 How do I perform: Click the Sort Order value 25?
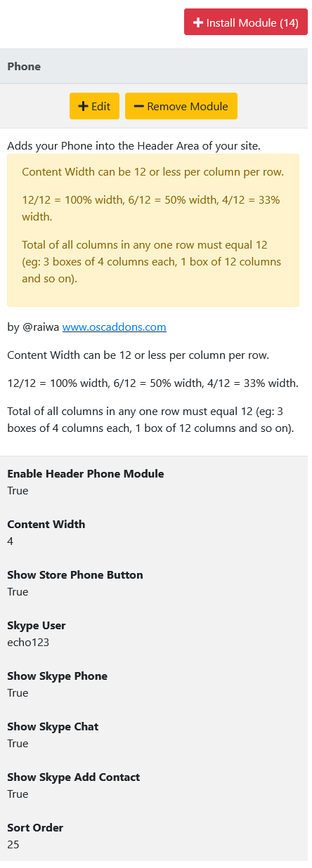tap(13, 844)
